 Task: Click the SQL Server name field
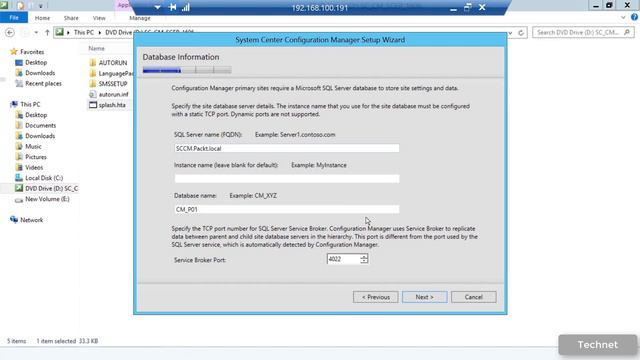(287, 148)
